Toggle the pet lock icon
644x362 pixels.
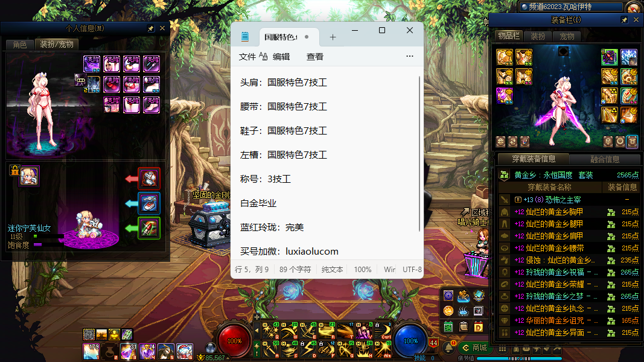14,171
